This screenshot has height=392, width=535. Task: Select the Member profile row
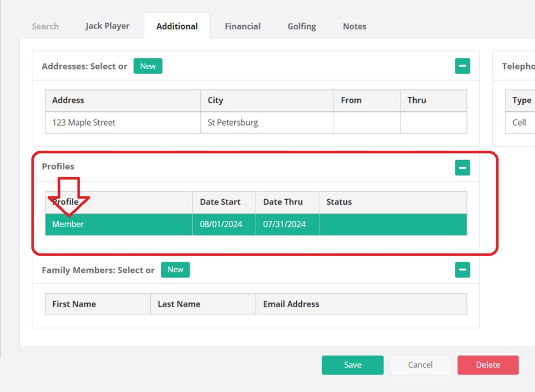(x=256, y=224)
